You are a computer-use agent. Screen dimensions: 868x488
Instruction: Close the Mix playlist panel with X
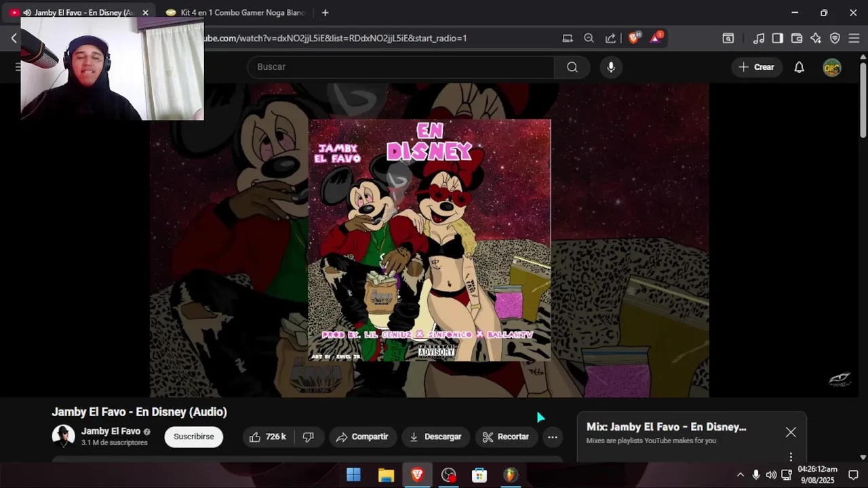[x=791, y=432]
